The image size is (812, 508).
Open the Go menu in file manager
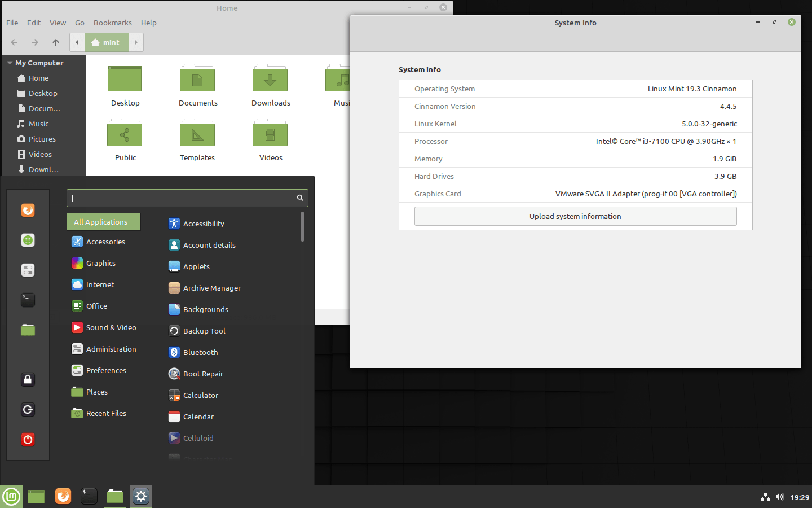pyautogui.click(x=80, y=23)
